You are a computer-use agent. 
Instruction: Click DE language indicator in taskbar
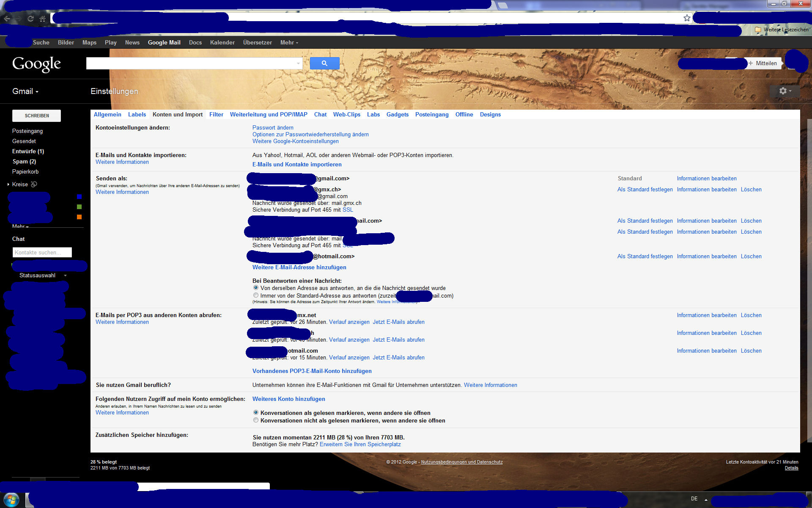pyautogui.click(x=694, y=499)
